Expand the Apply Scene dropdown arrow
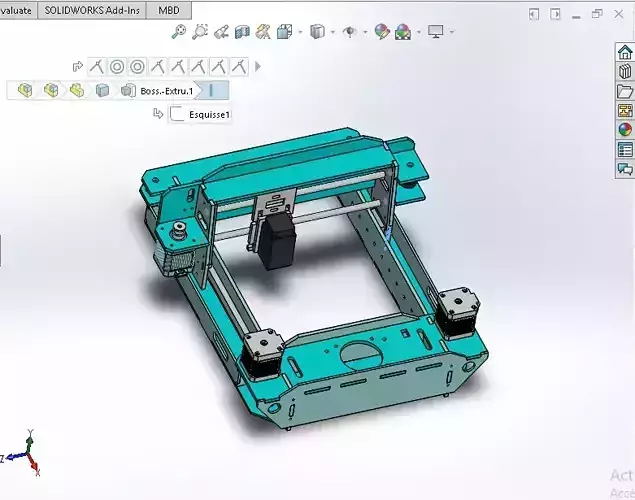The image size is (635, 500). point(419,32)
